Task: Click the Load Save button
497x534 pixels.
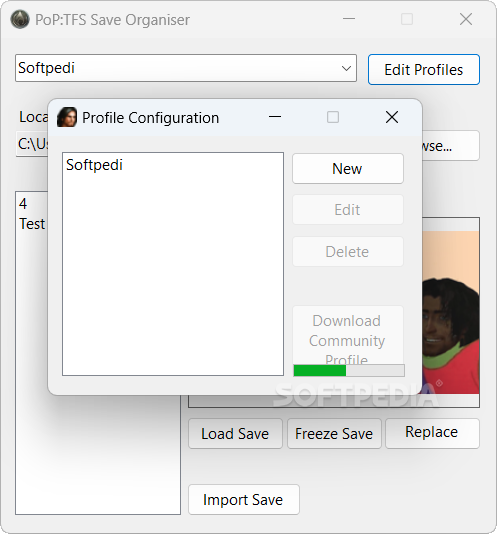Action: point(235,434)
